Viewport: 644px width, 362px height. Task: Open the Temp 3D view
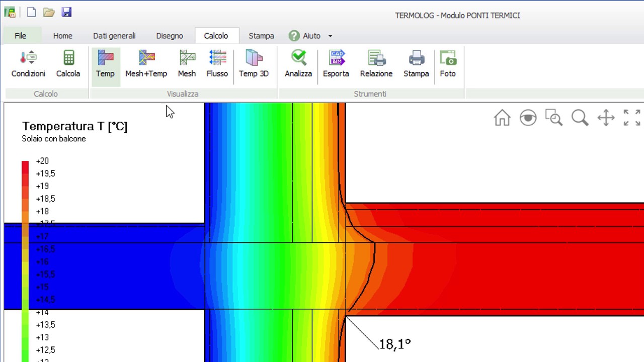click(x=254, y=64)
